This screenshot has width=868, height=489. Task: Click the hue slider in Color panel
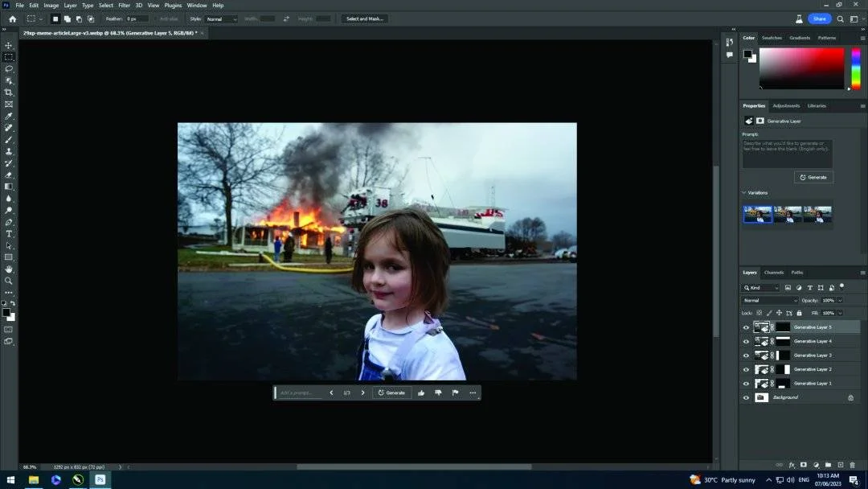[x=856, y=68]
